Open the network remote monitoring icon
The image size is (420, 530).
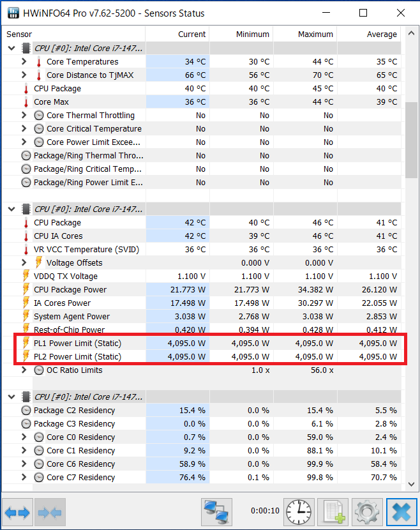(216, 513)
